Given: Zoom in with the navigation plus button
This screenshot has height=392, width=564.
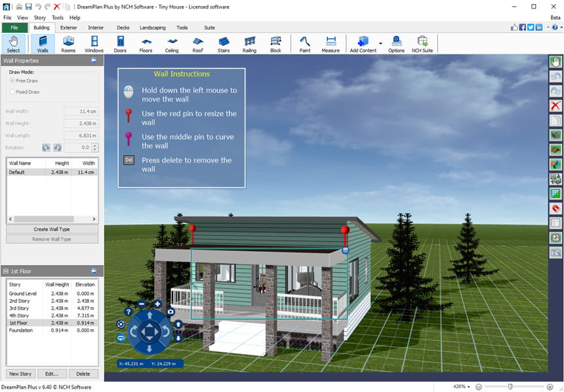Looking at the screenshot, I should 157,304.
